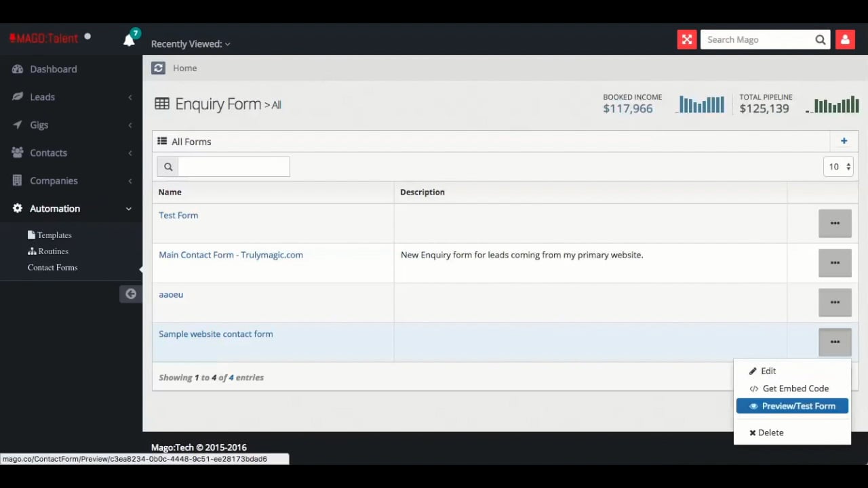Open the aaoeu form link
This screenshot has height=488, width=868.
coord(171,295)
